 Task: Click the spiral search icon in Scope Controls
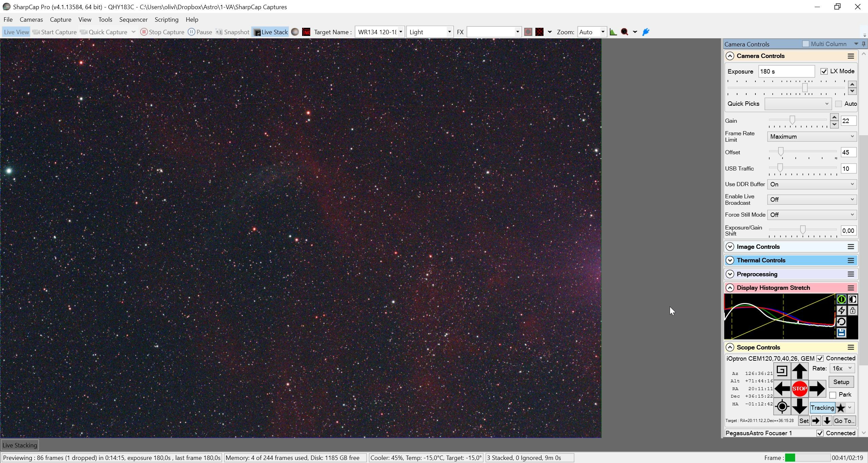[x=782, y=371]
